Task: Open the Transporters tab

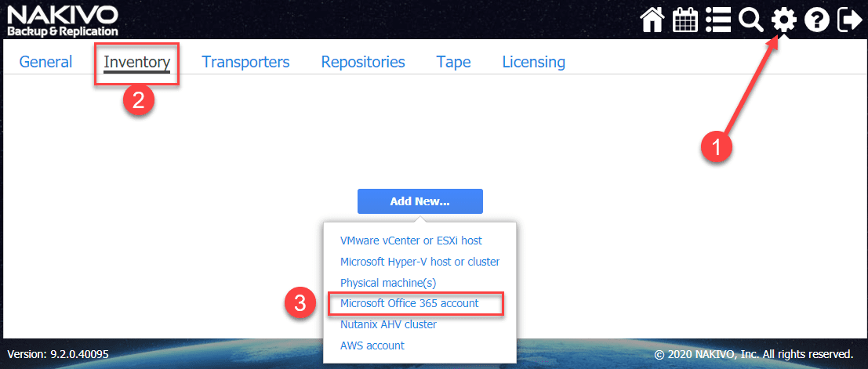Action: click(245, 61)
